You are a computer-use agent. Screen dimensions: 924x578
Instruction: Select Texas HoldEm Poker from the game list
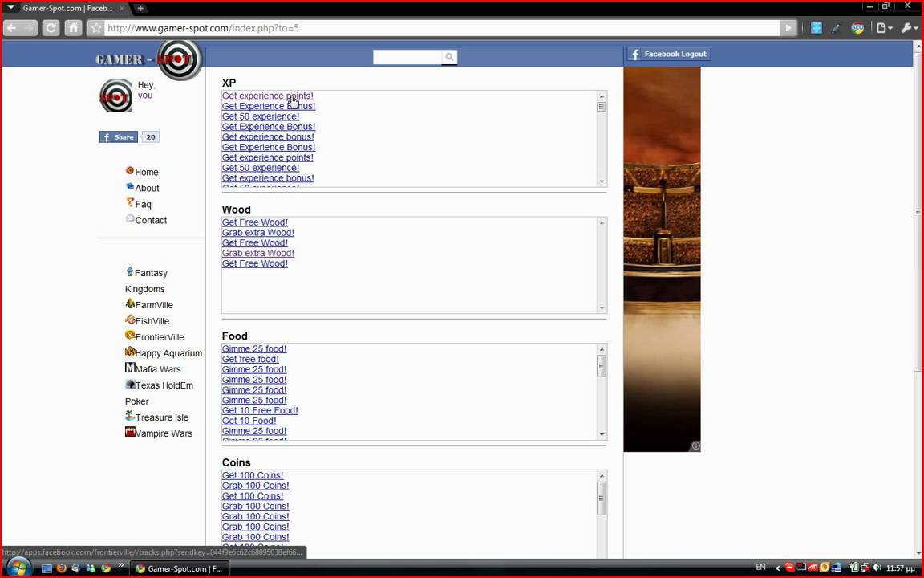(159, 393)
